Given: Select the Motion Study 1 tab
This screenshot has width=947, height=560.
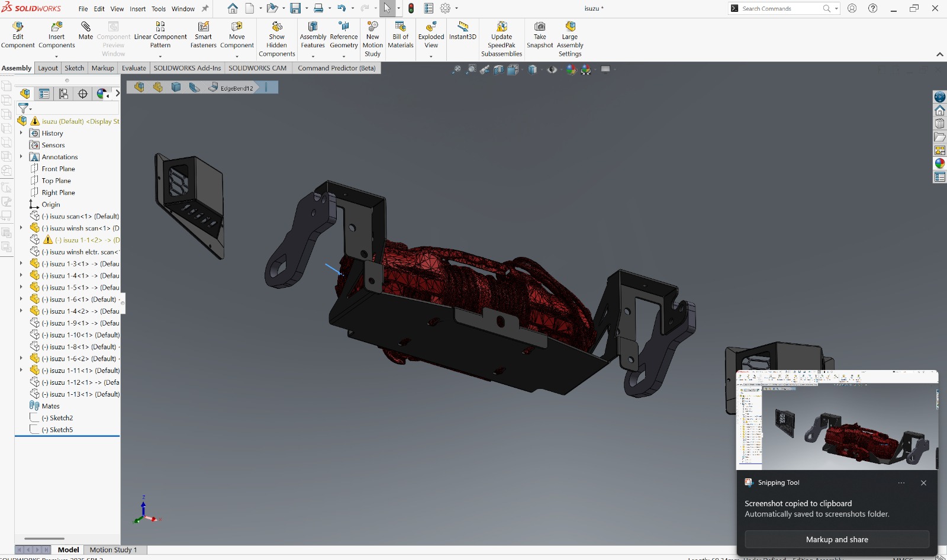Looking at the screenshot, I should 113,550.
